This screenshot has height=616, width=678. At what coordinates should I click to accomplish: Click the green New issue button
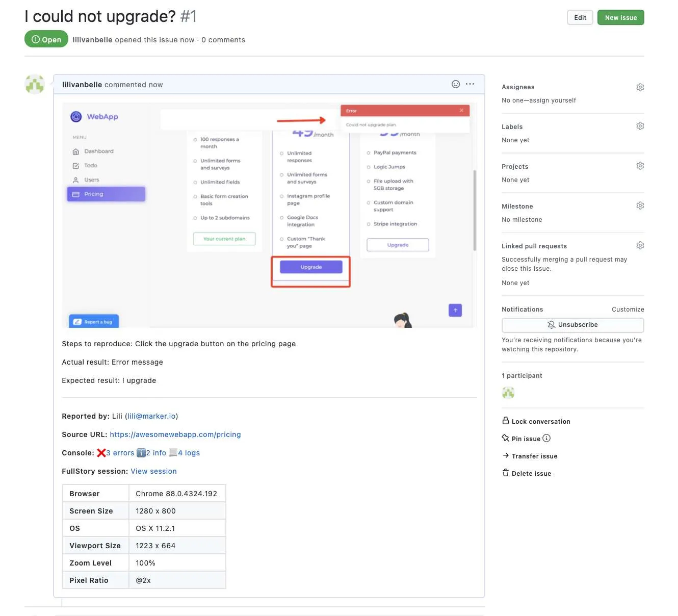tap(620, 17)
